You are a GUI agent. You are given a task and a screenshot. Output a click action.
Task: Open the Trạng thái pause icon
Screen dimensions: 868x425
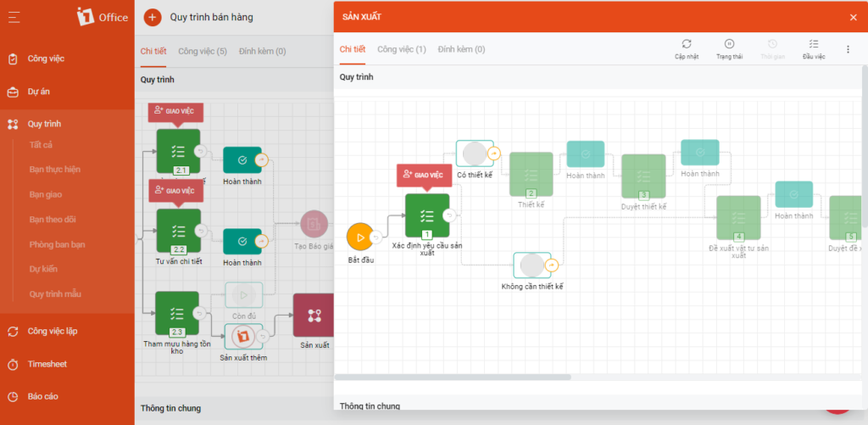pos(729,44)
